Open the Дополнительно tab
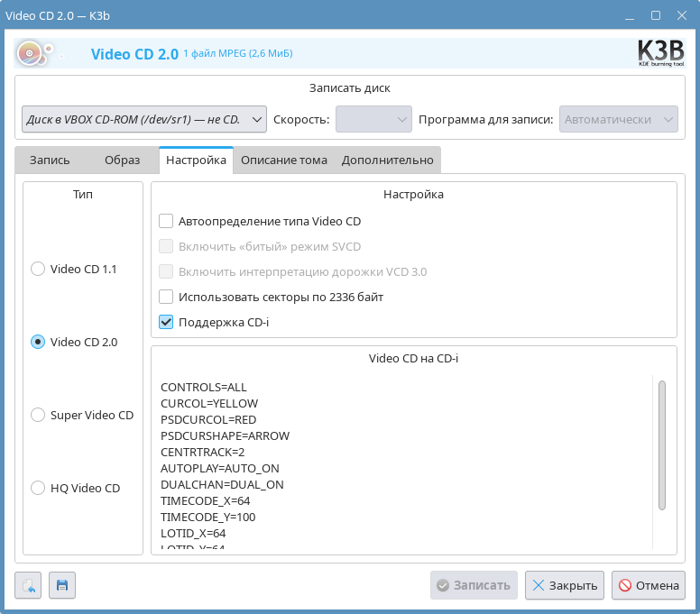The width and height of the screenshot is (700, 614). click(387, 160)
